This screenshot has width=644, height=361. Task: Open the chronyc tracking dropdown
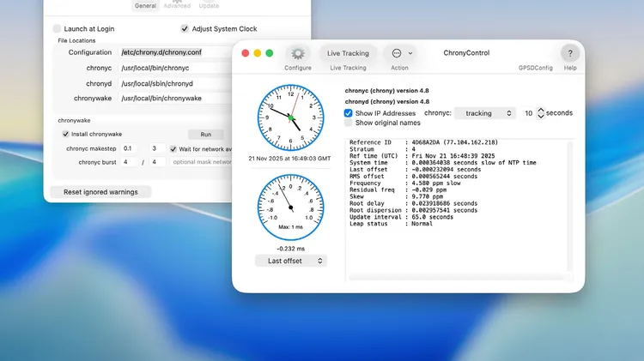[x=484, y=113]
